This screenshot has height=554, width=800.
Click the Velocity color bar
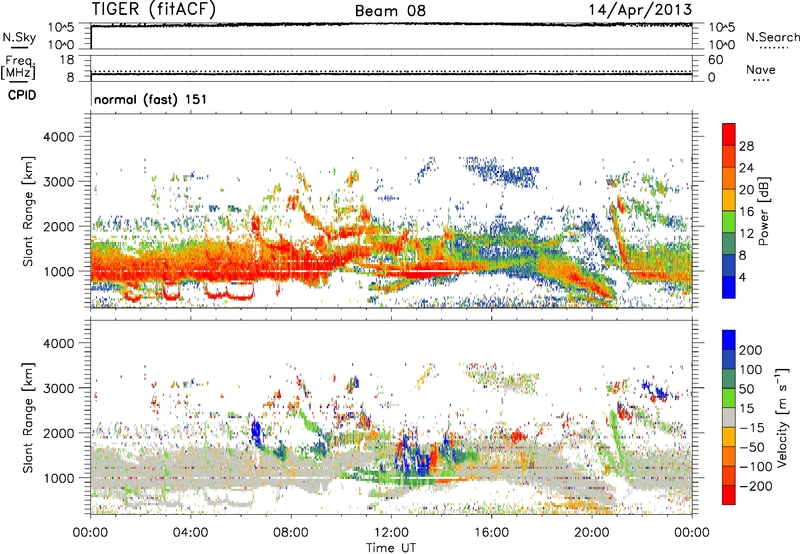pyautogui.click(x=729, y=417)
